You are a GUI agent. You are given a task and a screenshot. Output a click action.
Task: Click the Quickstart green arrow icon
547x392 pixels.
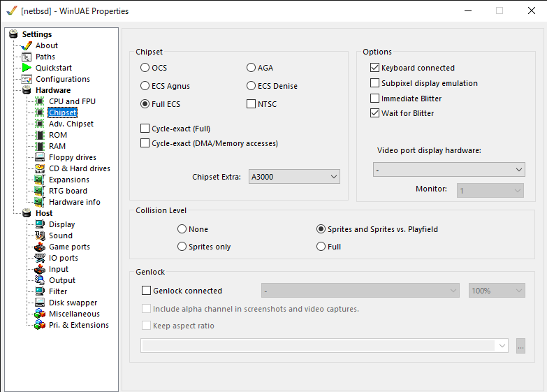(x=27, y=68)
